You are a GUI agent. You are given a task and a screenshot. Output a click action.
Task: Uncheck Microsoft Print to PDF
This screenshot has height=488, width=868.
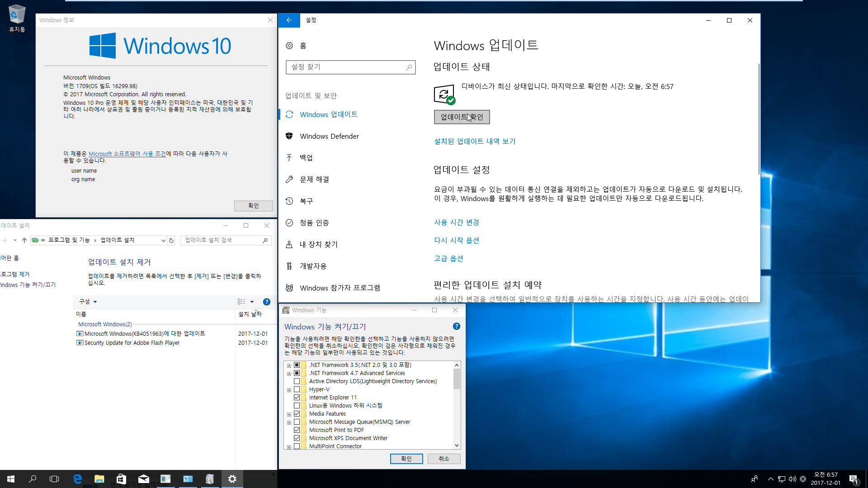(297, 430)
